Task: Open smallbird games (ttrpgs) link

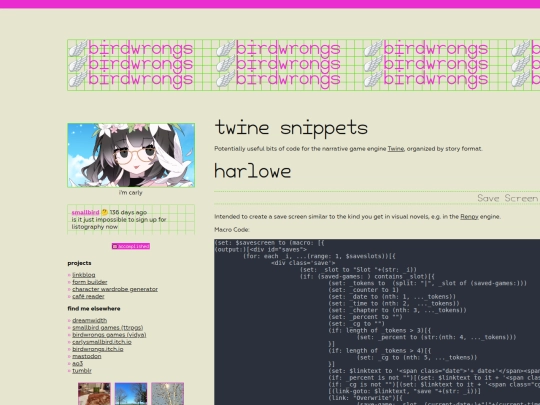Action: click(107, 328)
